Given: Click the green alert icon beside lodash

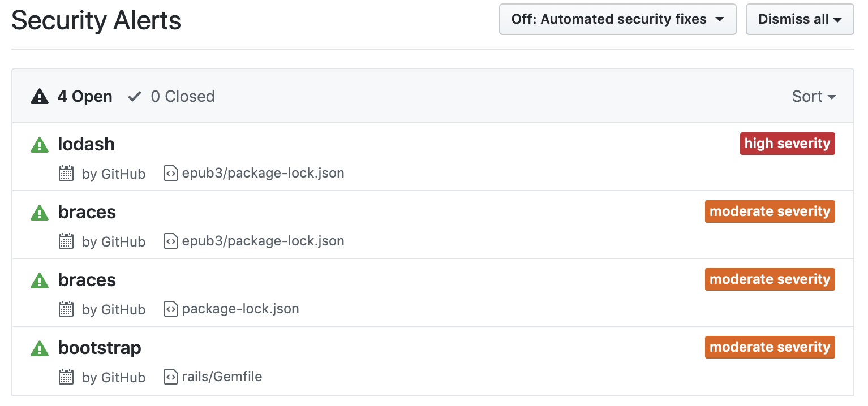Looking at the screenshot, I should coord(39,145).
